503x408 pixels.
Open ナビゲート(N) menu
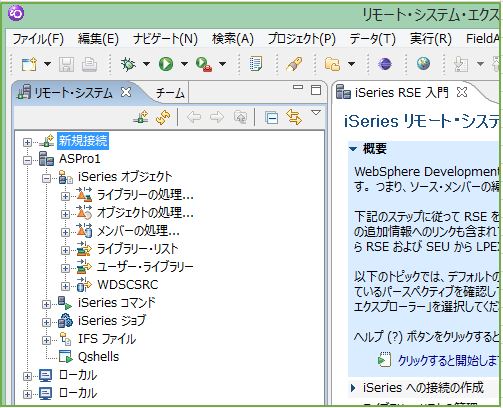[165, 39]
